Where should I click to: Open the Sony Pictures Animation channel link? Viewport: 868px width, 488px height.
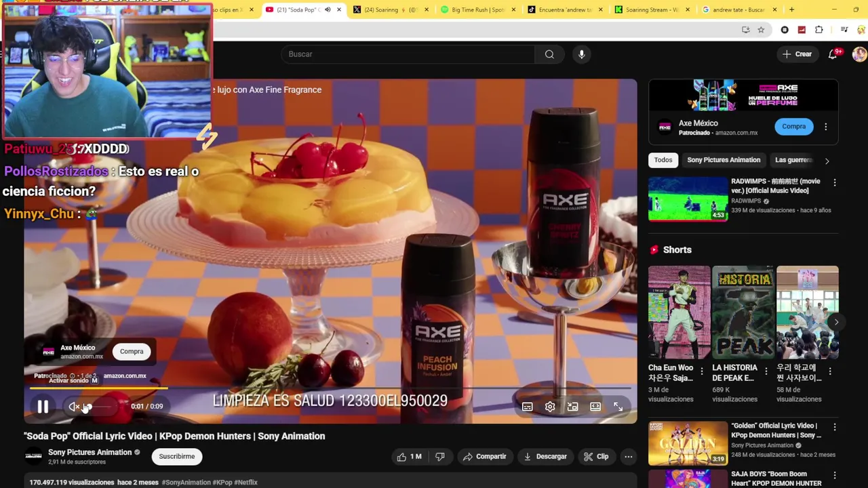[x=90, y=452]
